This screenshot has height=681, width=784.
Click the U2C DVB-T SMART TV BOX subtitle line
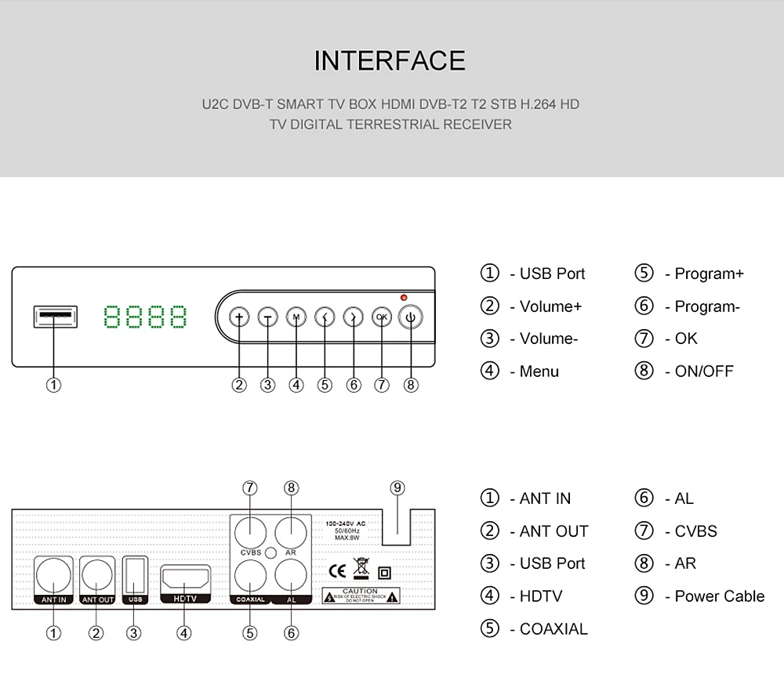[390, 104]
